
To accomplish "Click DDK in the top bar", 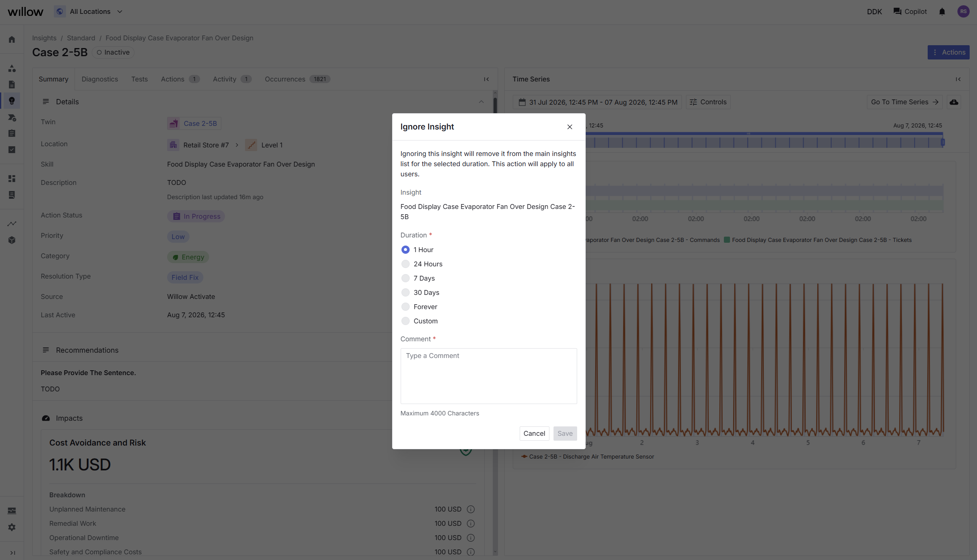I will tap(874, 11).
